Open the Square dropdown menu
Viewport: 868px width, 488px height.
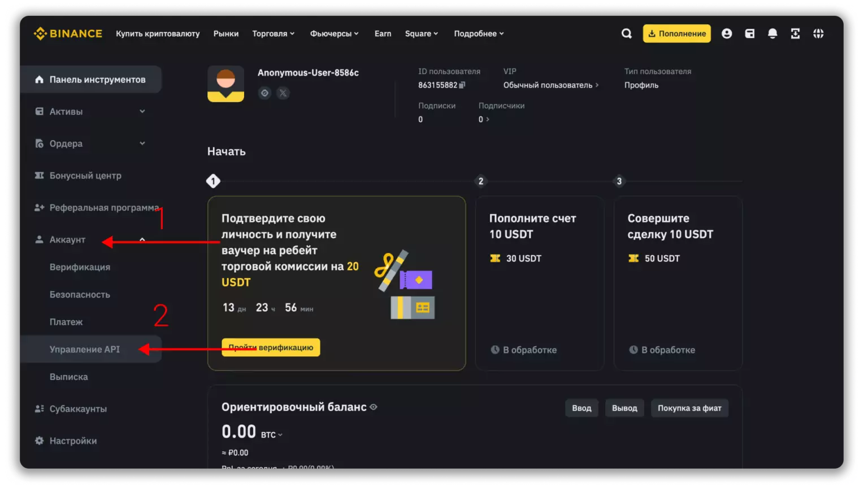pyautogui.click(x=422, y=33)
